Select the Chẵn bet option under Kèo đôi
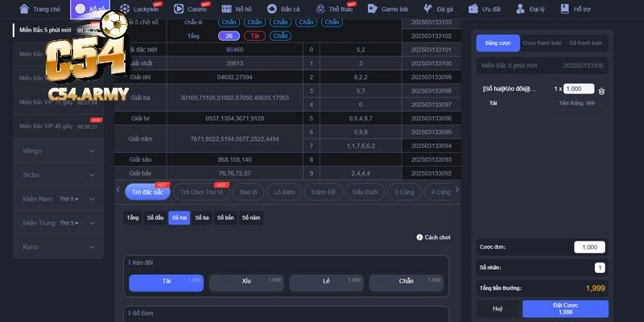Viewport: 644px width, 322px height. pyautogui.click(x=406, y=283)
